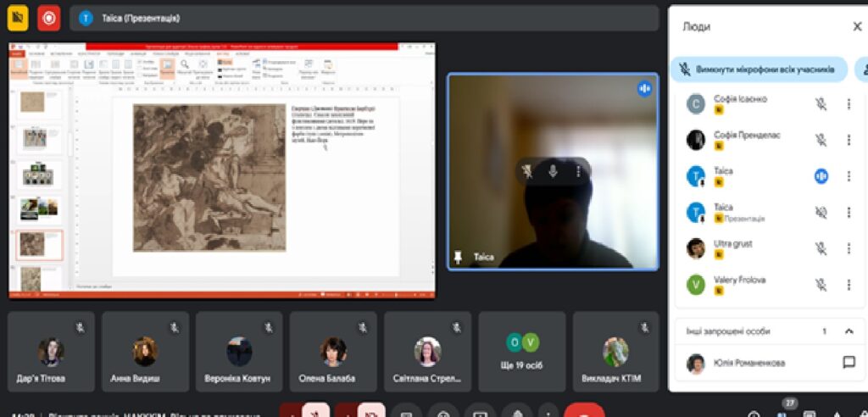Click the red recording indicator icon
Viewport: 868px width, 417px height.
pyautogui.click(x=48, y=18)
